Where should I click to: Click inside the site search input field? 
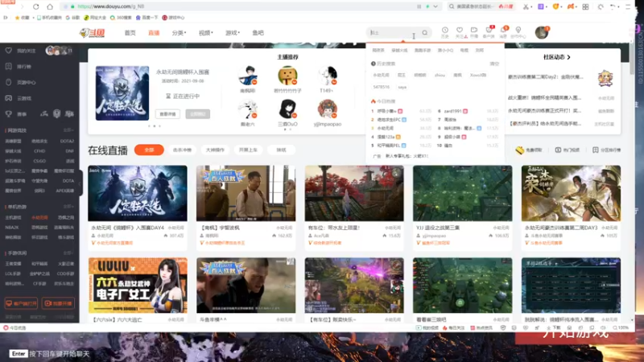click(394, 33)
